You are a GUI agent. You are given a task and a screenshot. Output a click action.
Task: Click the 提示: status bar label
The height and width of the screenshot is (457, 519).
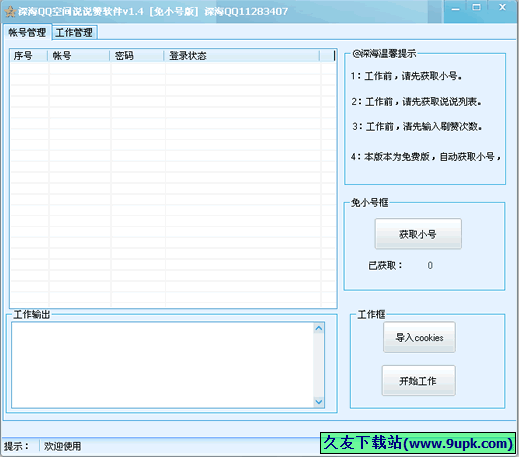pos(17,446)
